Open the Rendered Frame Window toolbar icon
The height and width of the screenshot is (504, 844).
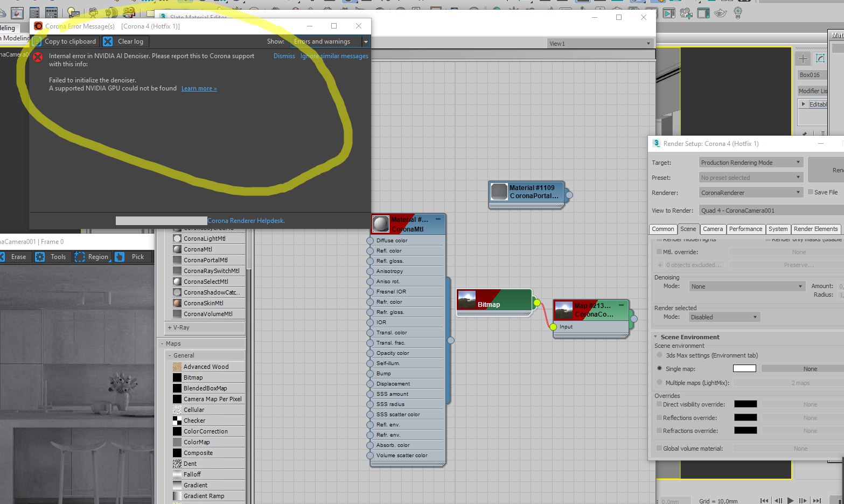pos(703,13)
